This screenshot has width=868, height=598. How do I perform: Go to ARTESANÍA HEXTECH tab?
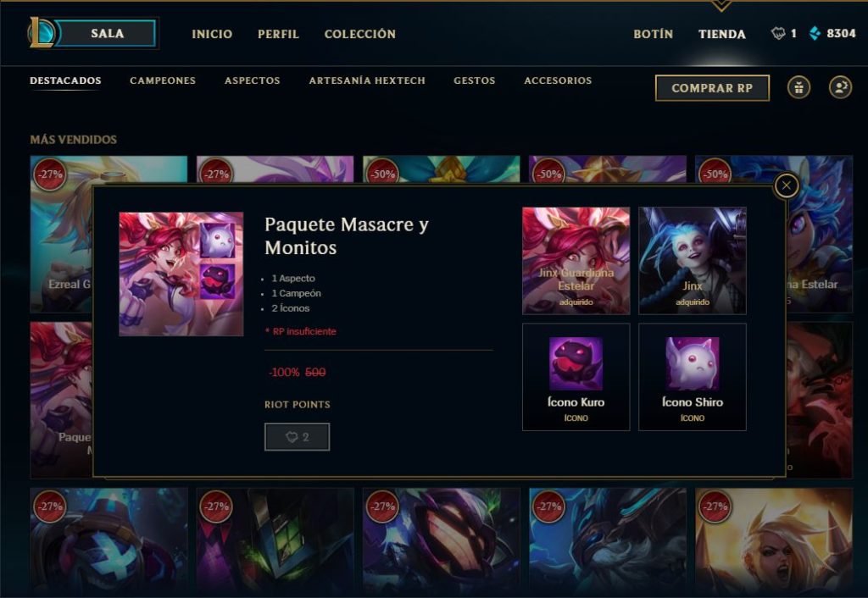click(x=367, y=80)
